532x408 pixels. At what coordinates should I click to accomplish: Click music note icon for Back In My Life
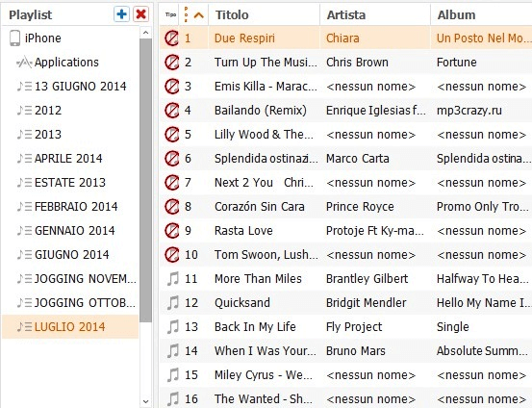tap(173, 327)
